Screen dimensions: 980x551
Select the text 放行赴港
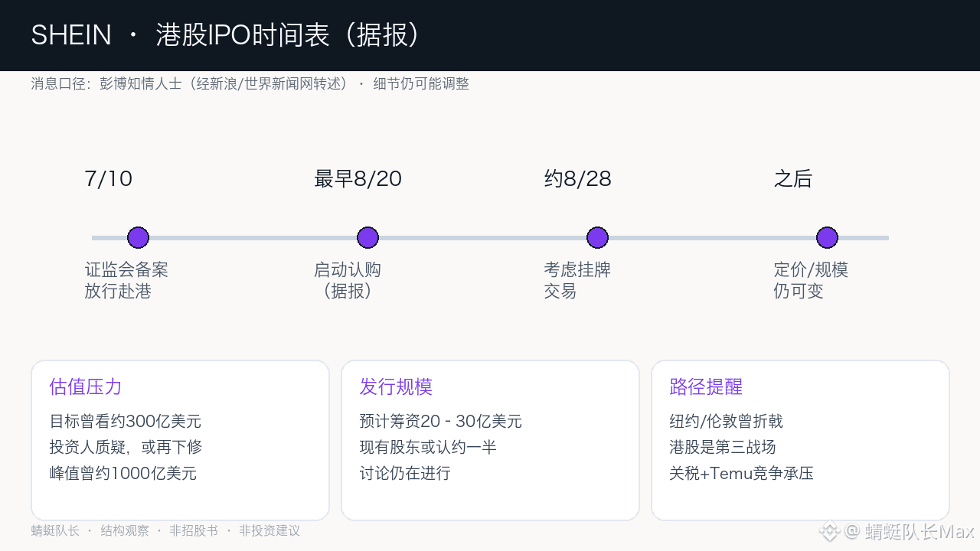click(118, 291)
